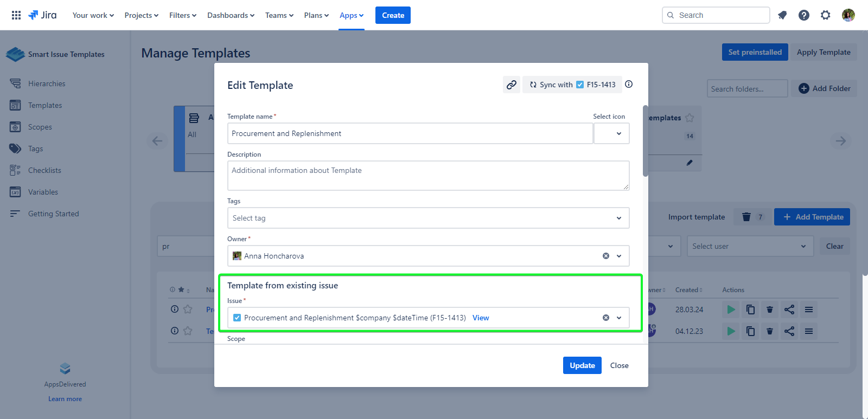Open the Dashboards menu
This screenshot has width=868, height=419.
tap(231, 15)
